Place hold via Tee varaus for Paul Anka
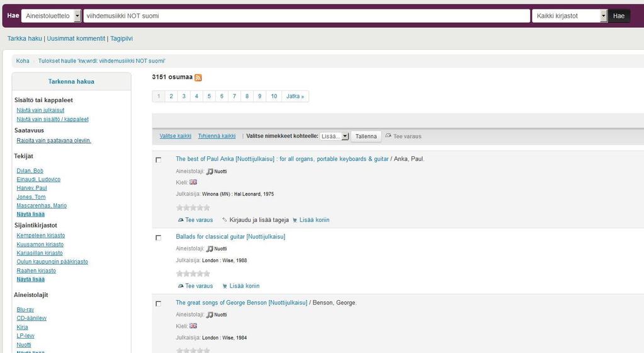644x353 pixels. (196, 220)
